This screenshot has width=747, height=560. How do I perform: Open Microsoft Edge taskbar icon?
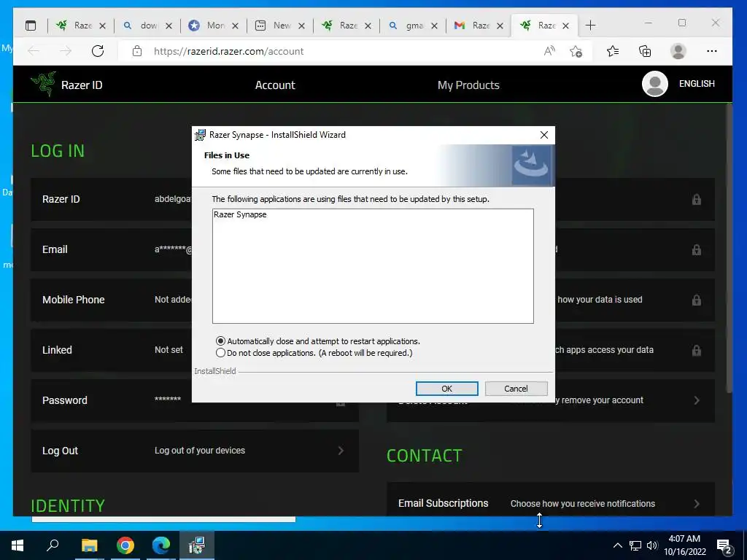tap(161, 545)
